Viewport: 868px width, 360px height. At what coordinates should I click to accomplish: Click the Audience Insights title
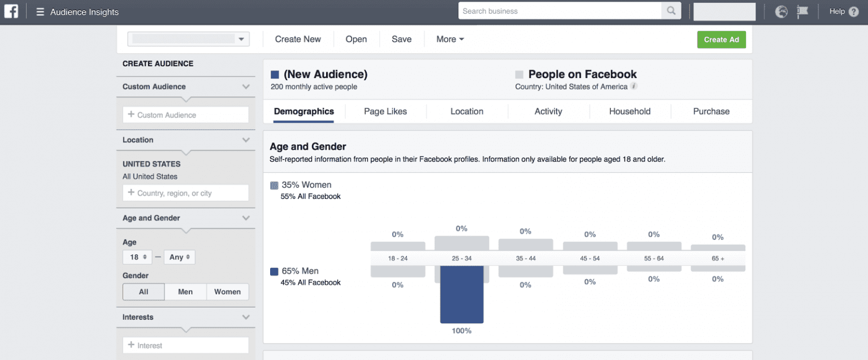85,12
